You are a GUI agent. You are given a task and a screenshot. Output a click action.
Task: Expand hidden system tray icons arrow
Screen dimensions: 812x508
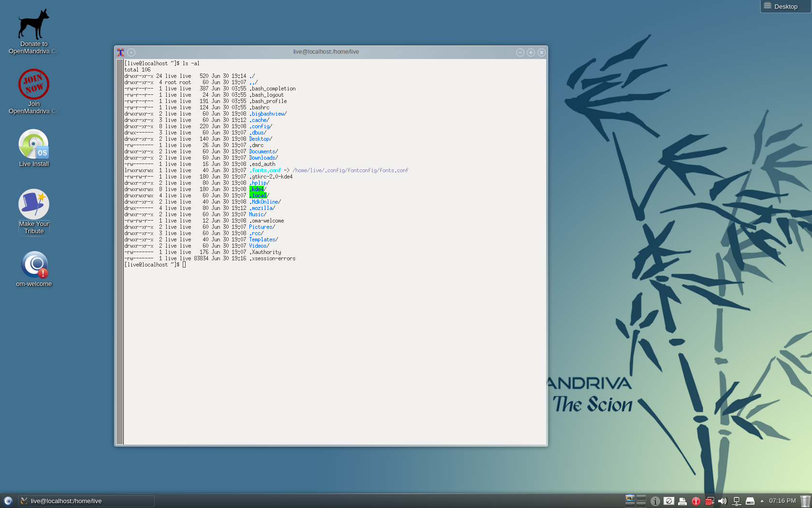[762, 501]
